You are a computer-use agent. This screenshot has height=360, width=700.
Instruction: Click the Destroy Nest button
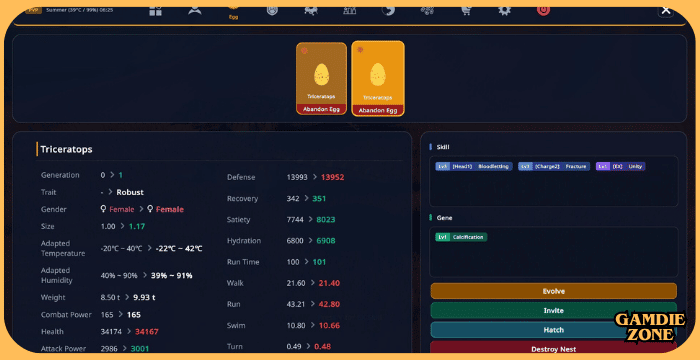[x=554, y=348]
